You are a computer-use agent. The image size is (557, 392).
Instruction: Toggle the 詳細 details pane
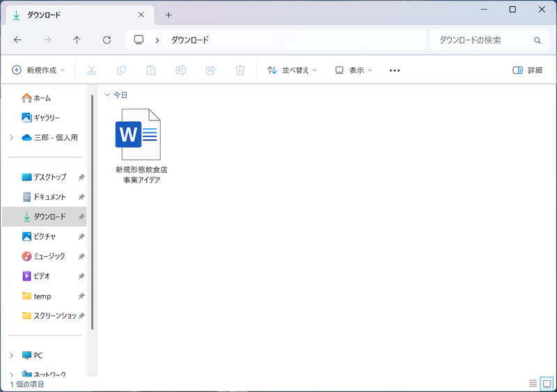528,70
